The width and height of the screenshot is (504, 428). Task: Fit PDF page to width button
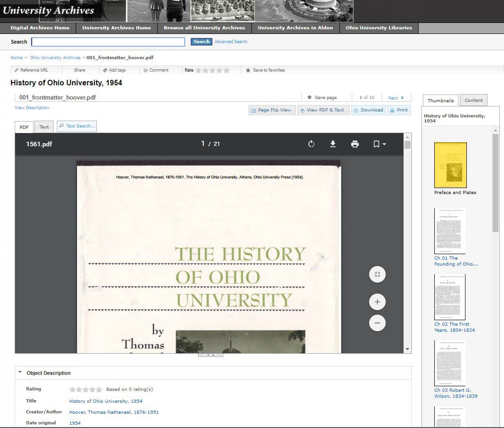click(377, 274)
